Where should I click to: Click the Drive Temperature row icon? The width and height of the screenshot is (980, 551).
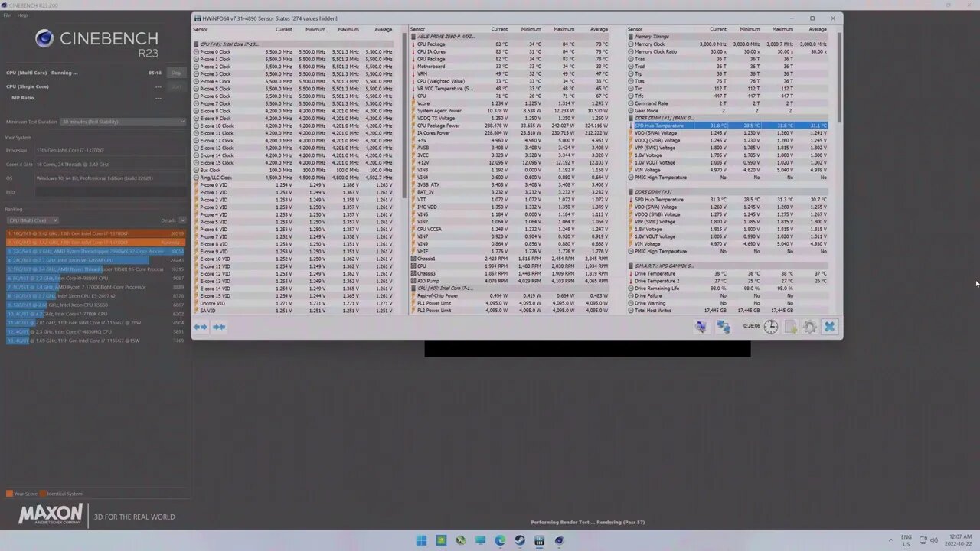(630, 273)
